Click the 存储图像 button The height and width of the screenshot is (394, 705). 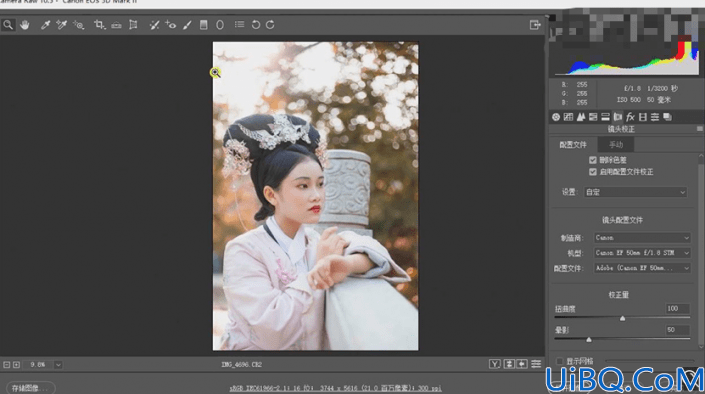(30, 388)
